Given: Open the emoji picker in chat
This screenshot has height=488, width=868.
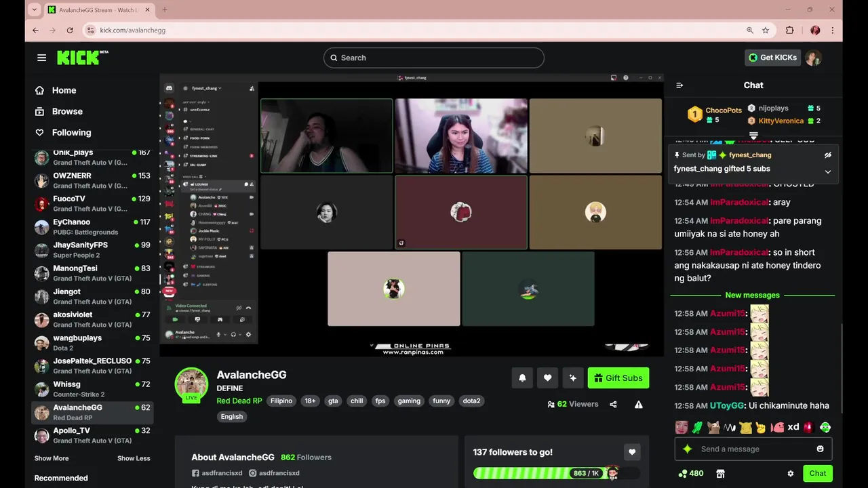Looking at the screenshot, I should 821,449.
